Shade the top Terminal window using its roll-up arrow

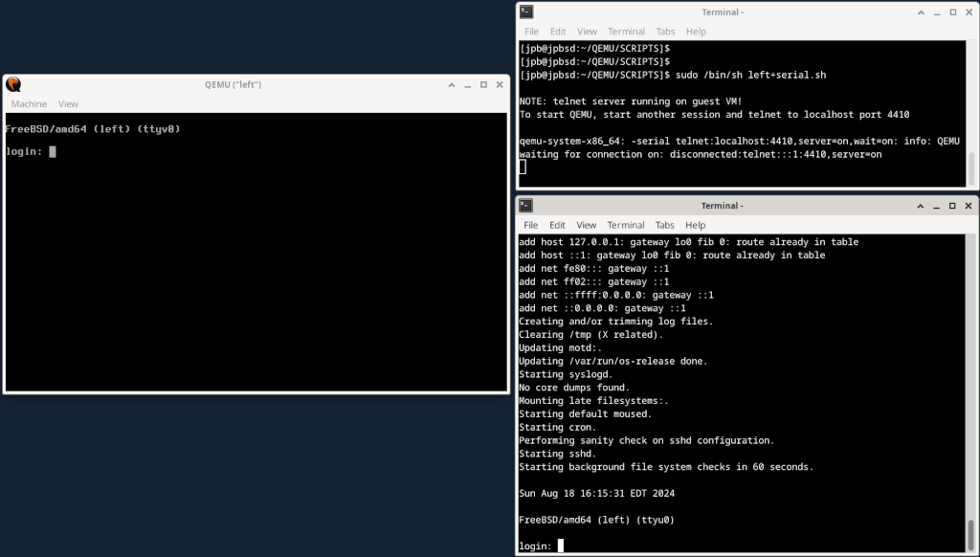(920, 11)
